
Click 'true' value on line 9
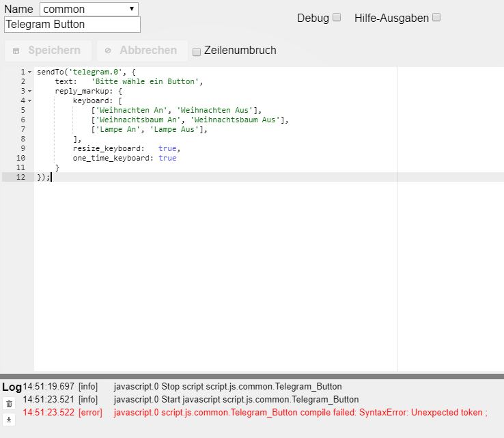click(167, 148)
